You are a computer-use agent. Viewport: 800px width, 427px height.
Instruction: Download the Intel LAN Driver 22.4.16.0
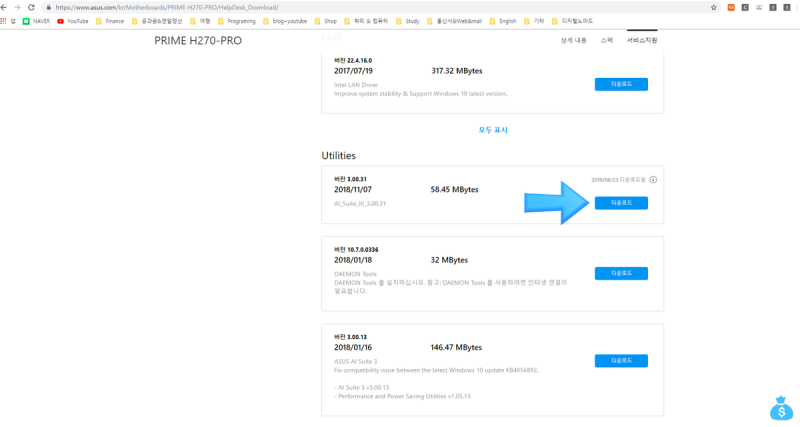tap(621, 84)
